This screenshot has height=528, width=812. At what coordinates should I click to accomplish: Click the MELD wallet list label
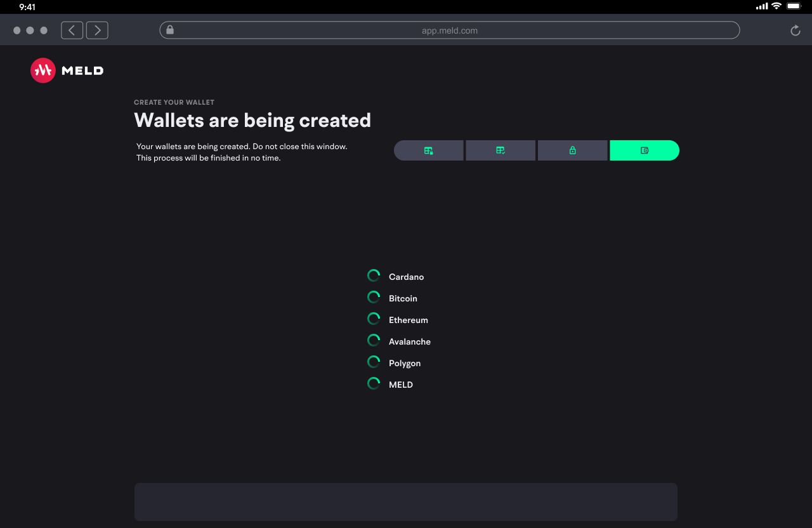click(401, 385)
